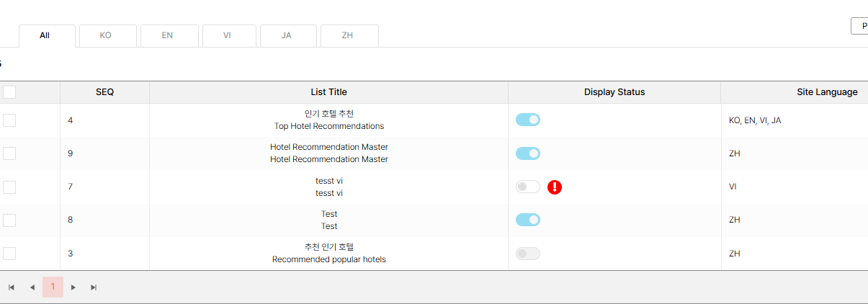This screenshot has height=304, width=868.
Task: Open the EN language tab
Action: click(167, 35)
